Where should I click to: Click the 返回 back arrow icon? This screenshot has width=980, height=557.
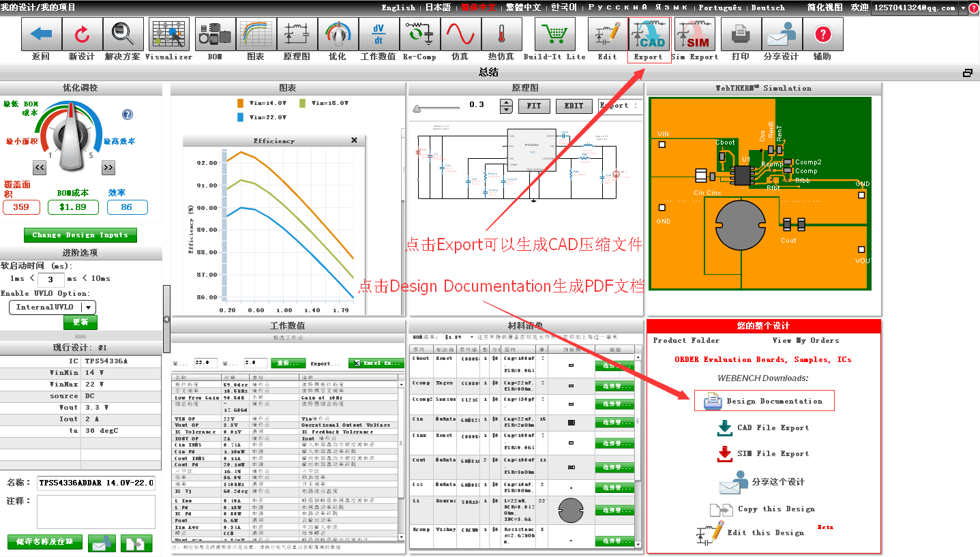pos(41,34)
